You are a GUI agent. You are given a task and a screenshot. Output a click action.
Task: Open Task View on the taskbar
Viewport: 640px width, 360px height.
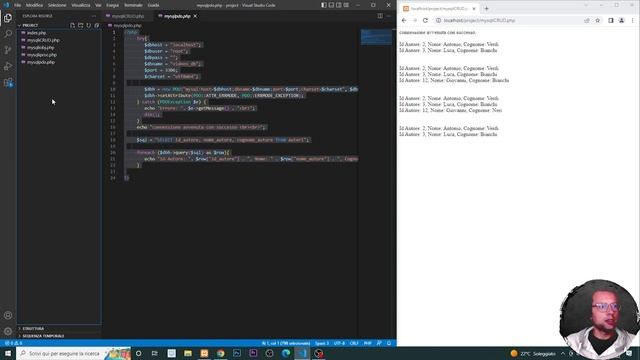[x=154, y=353]
